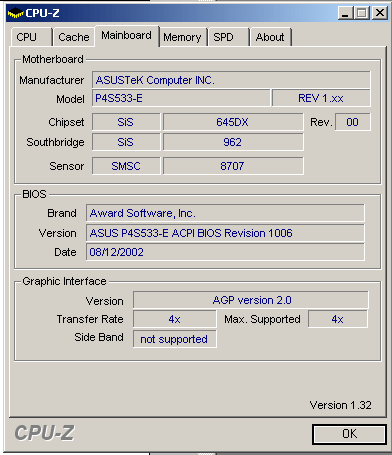The width and height of the screenshot is (392, 455).
Task: Click the Transfer Rate label
Action: pyautogui.click(x=90, y=319)
